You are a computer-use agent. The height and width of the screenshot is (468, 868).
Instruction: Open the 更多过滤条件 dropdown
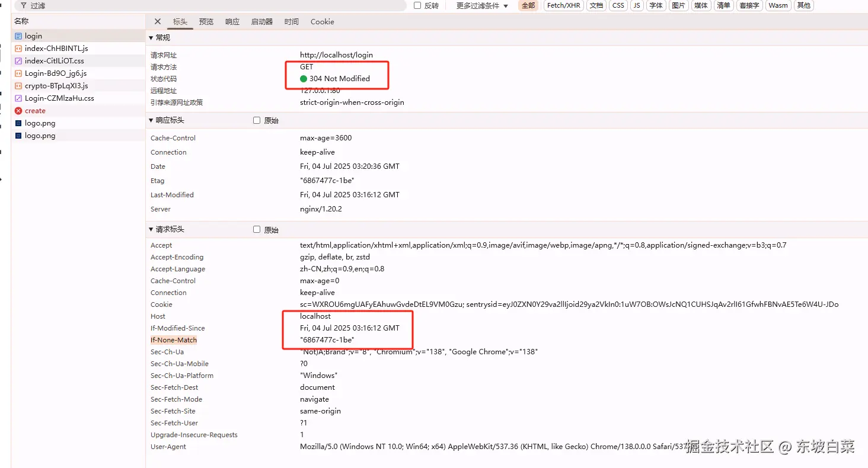pos(482,5)
